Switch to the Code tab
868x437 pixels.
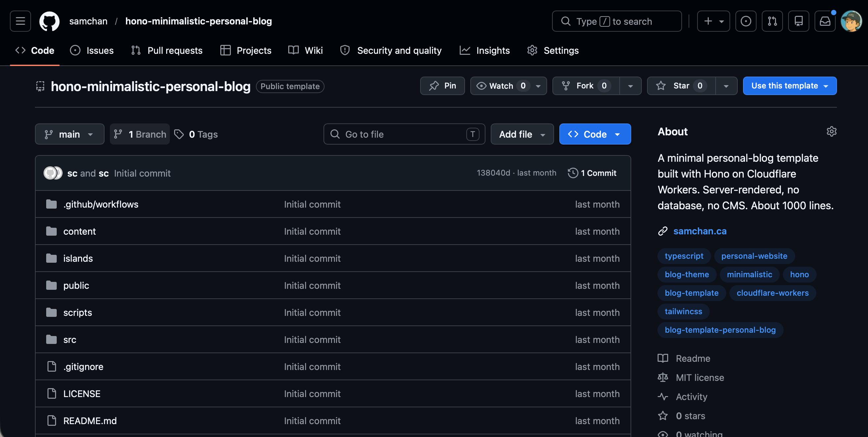(35, 50)
